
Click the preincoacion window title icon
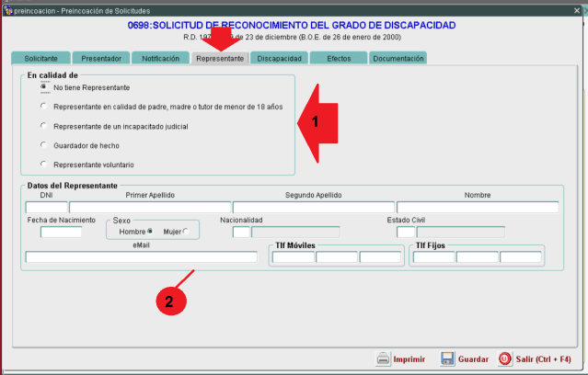coord(8,10)
